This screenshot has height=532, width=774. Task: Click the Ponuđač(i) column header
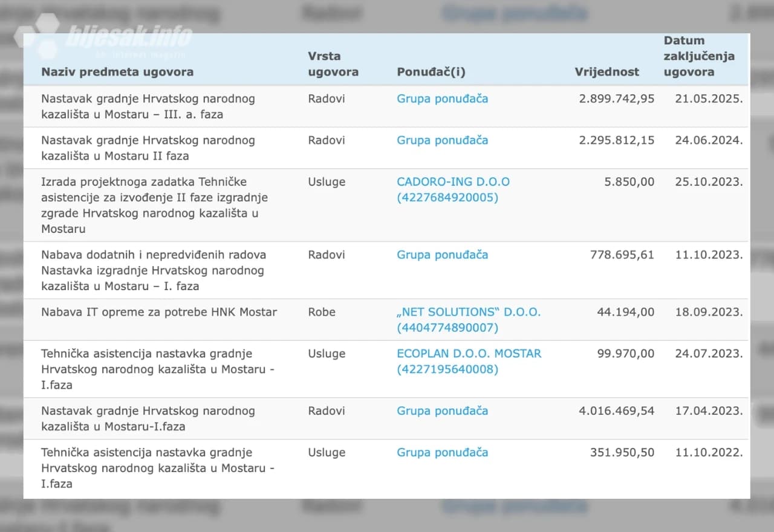click(431, 72)
